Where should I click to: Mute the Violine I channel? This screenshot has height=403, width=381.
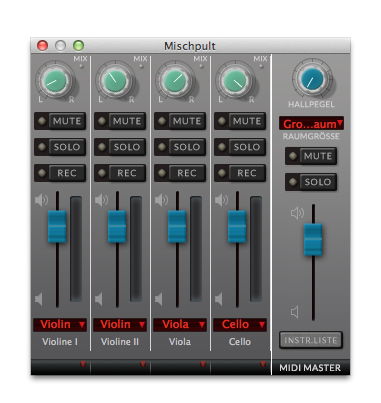60,121
